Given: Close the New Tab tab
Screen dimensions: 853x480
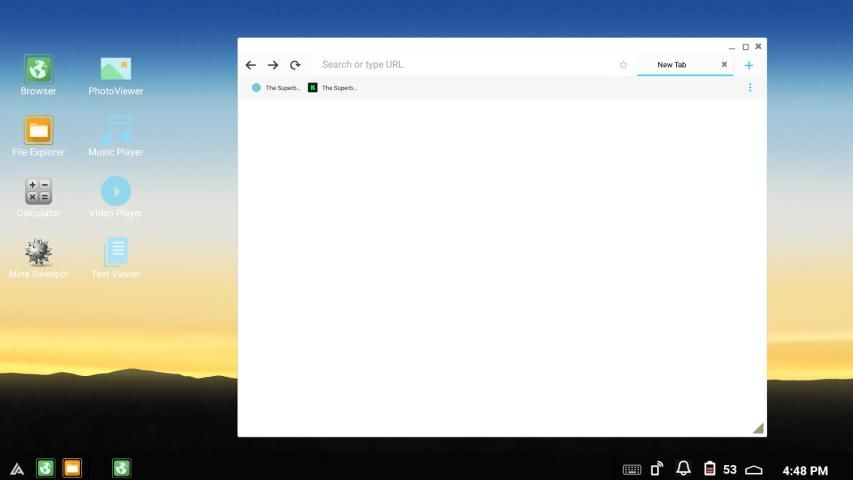Looking at the screenshot, I should click(724, 65).
